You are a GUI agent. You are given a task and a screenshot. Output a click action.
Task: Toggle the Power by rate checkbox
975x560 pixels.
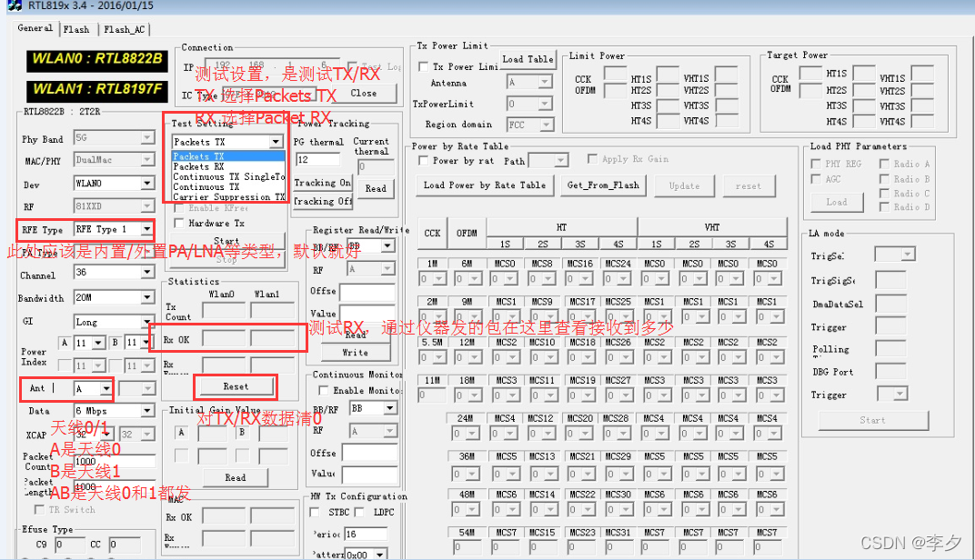click(x=423, y=160)
